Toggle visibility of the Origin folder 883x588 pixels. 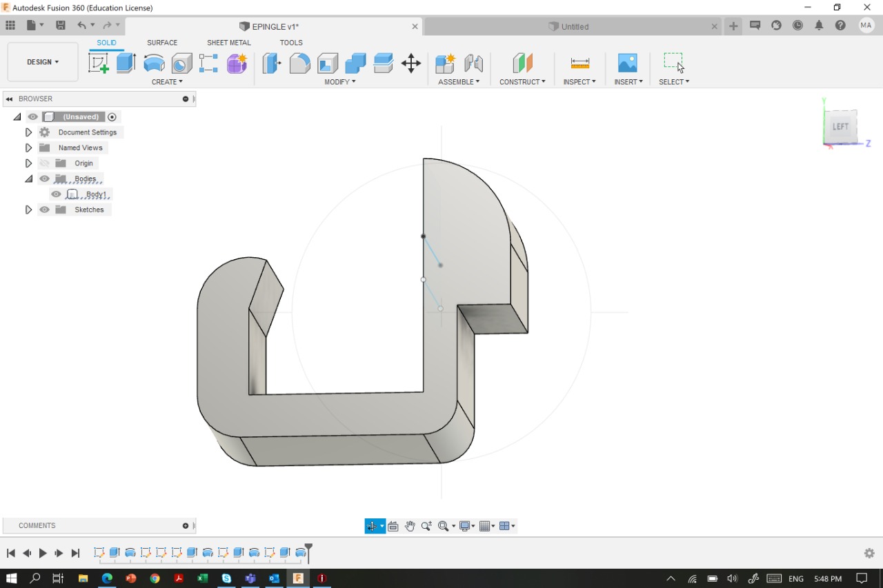(x=45, y=163)
